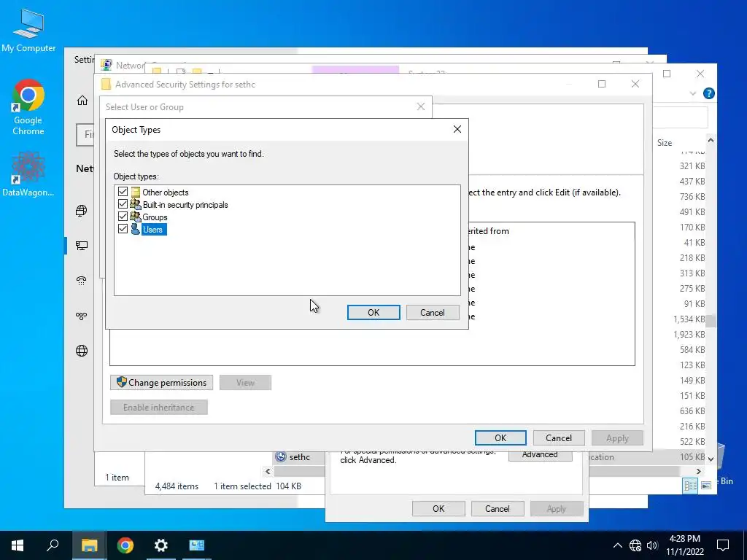The height and width of the screenshot is (560, 747).
Task: Click horizontal scroll left arrow in Explorer
Action: (x=268, y=472)
